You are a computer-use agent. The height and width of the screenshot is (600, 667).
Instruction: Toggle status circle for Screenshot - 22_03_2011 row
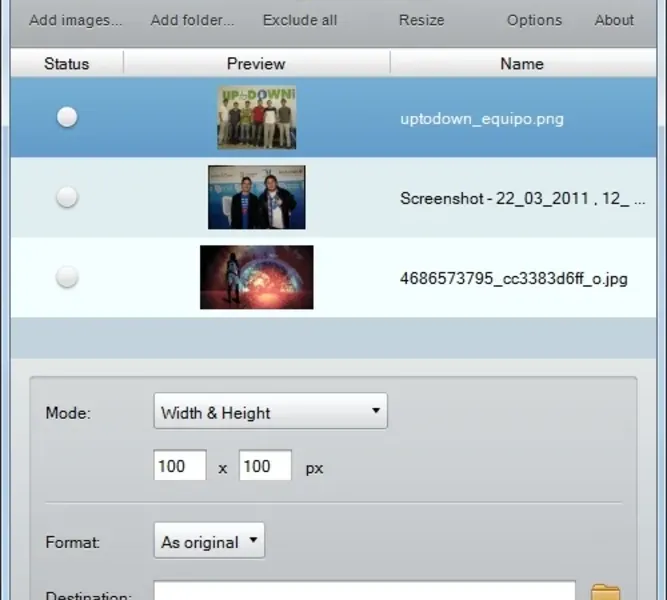pos(67,197)
